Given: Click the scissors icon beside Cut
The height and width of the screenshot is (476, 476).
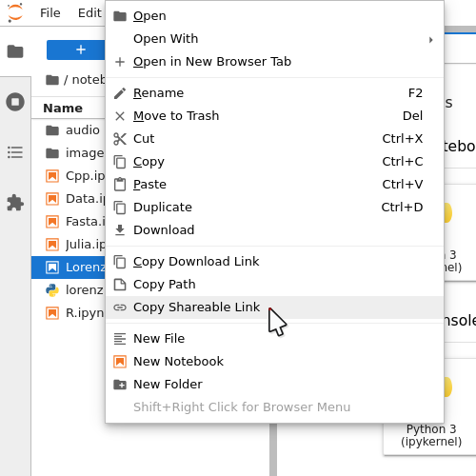Looking at the screenshot, I should point(120,139).
